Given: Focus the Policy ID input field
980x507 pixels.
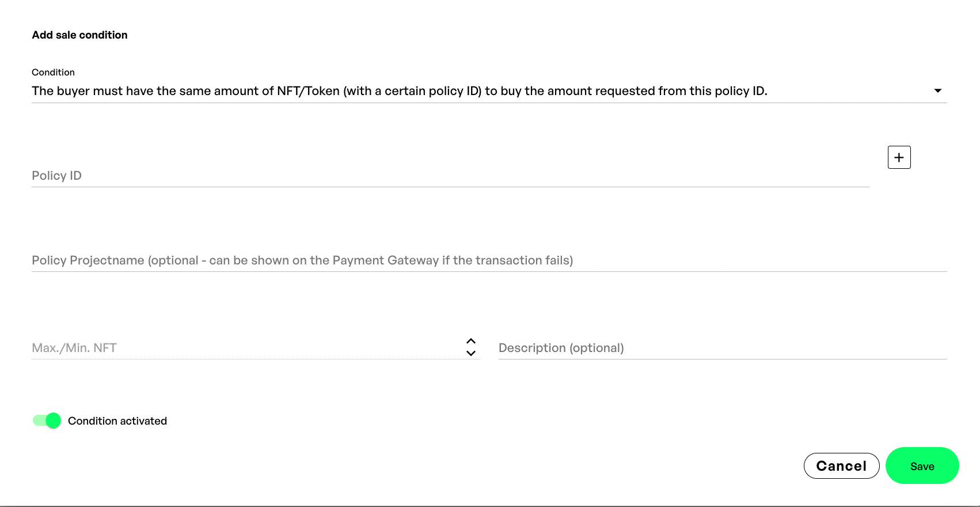Looking at the screenshot, I should pos(449,176).
